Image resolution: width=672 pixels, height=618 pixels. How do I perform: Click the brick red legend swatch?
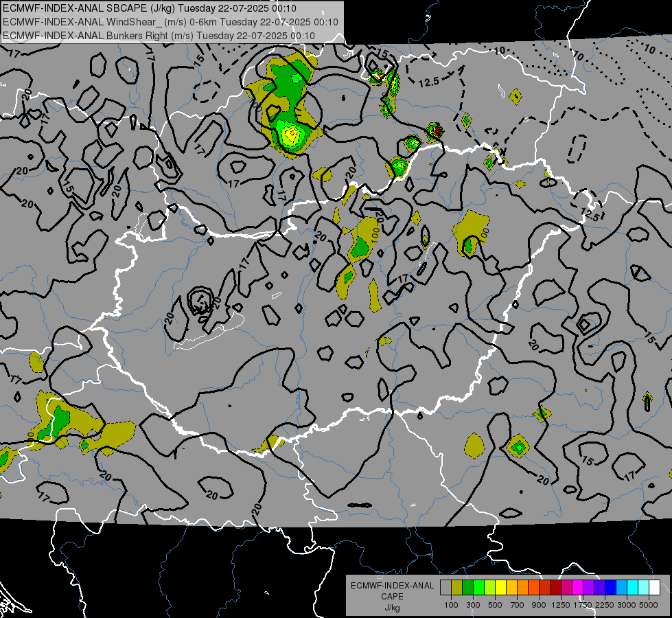point(545,588)
